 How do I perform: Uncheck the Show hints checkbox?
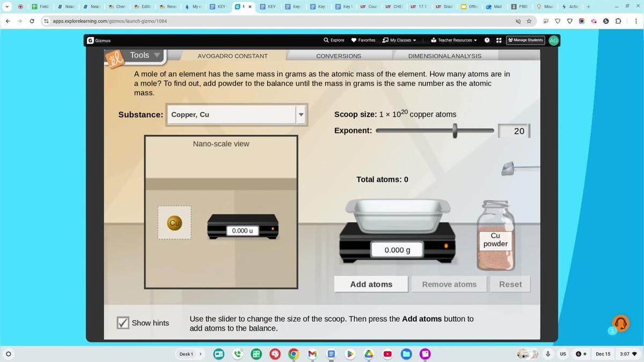tap(123, 322)
